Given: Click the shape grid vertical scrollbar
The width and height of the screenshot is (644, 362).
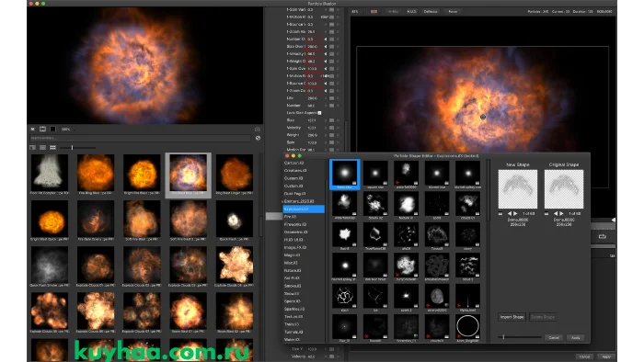Looking at the screenshot, I should tap(488, 190).
